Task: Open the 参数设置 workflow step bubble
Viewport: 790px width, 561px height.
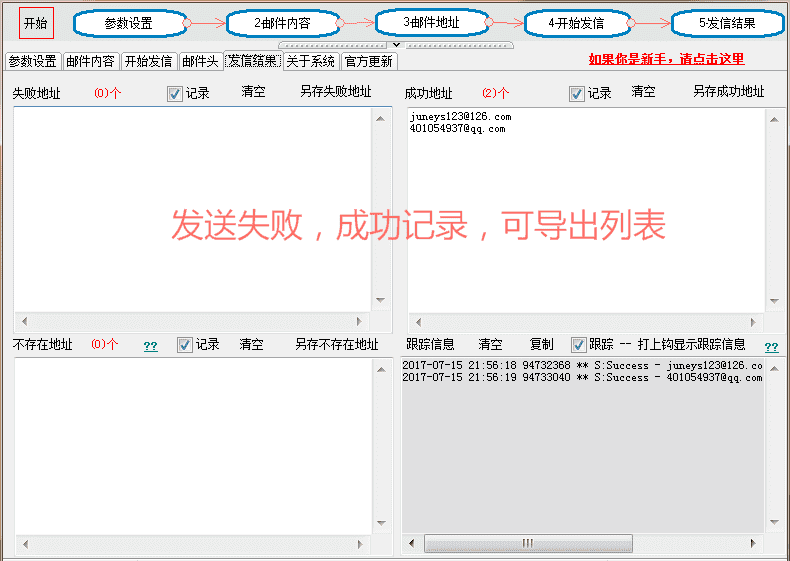Action: (x=129, y=23)
